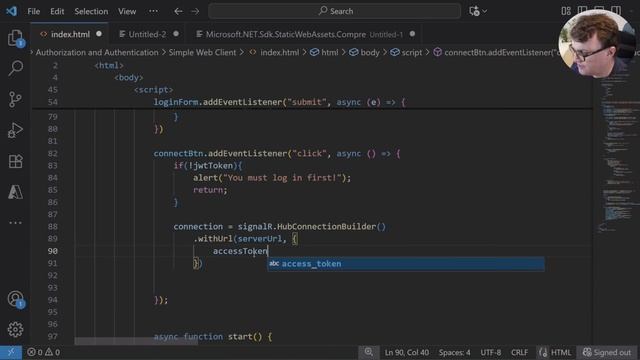Image resolution: width=640 pixels, height=360 pixels.
Task: Click the Search command center box
Action: pyautogui.click(x=335, y=11)
